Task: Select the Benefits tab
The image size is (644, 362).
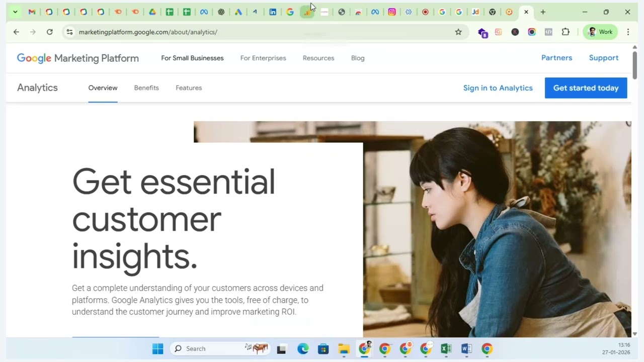Action: click(x=146, y=87)
